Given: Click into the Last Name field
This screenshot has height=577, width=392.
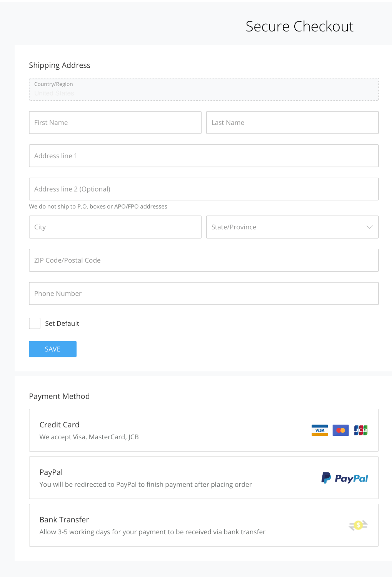Looking at the screenshot, I should [x=292, y=123].
